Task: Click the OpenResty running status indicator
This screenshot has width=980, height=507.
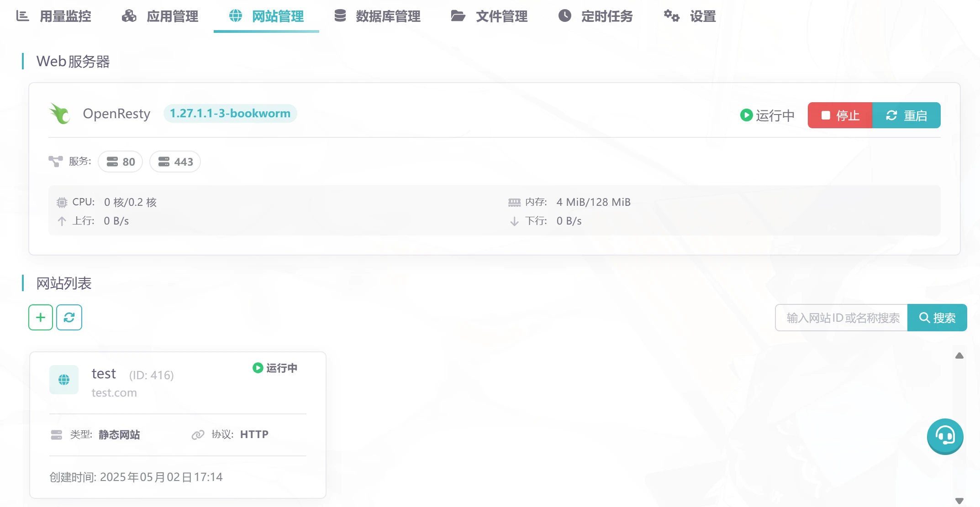Action: [767, 115]
